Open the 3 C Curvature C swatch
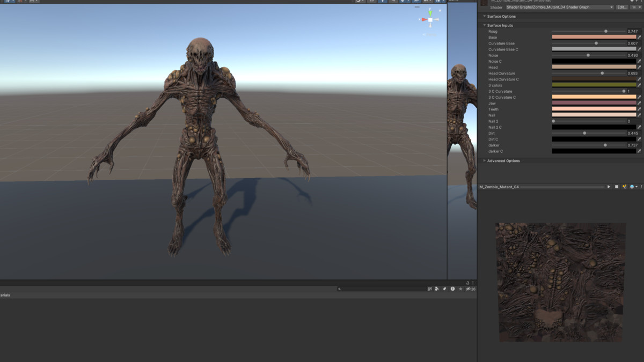This screenshot has width=644, height=362. coord(594,98)
